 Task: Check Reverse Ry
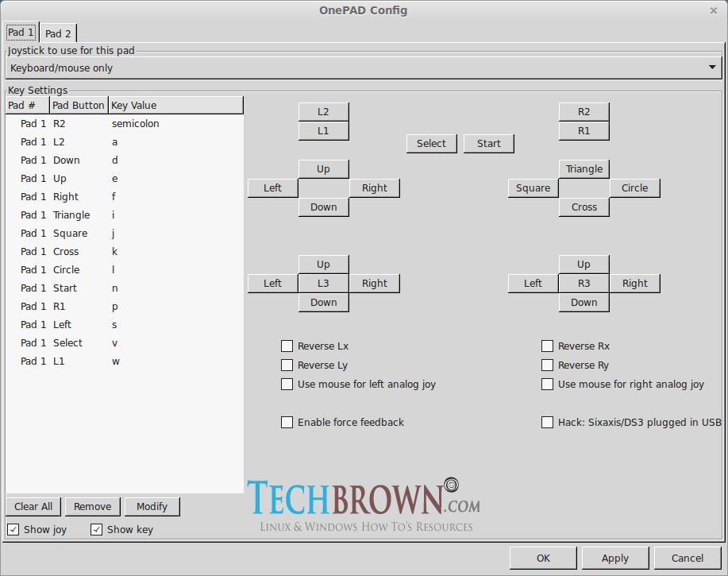(547, 365)
